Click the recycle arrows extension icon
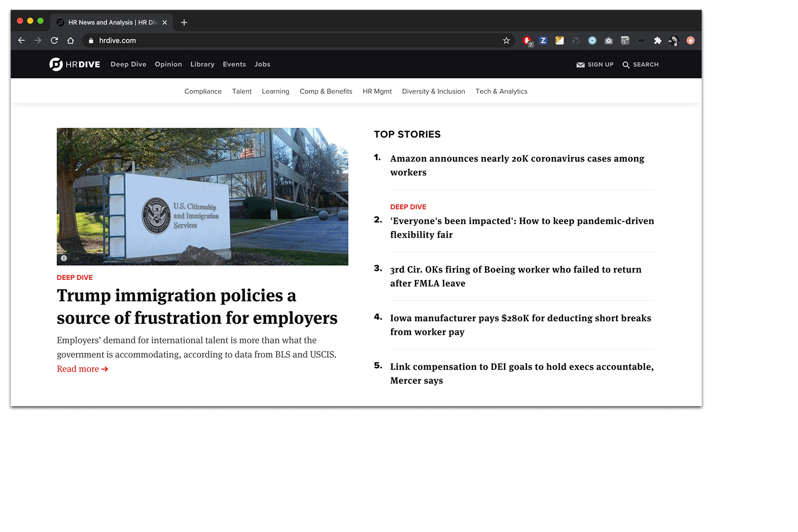 pyautogui.click(x=576, y=40)
